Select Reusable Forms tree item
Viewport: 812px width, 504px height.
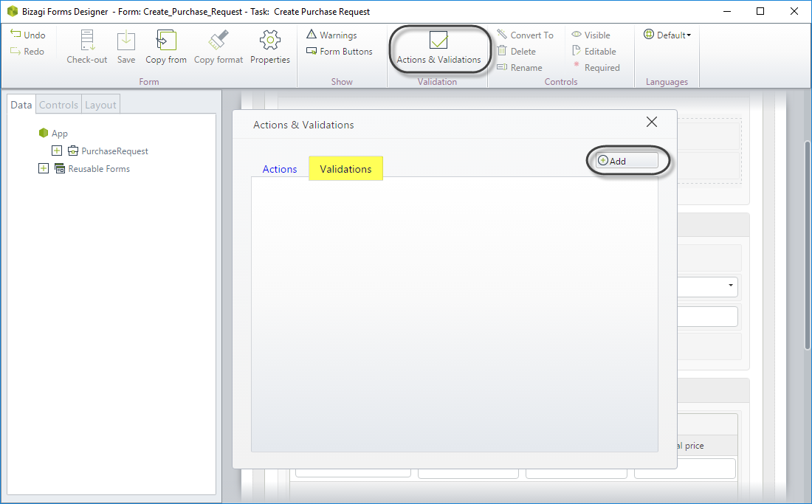click(99, 169)
